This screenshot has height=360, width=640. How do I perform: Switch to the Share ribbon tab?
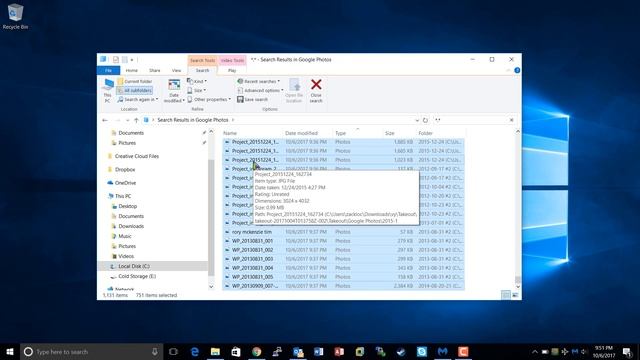pyautogui.click(x=154, y=70)
